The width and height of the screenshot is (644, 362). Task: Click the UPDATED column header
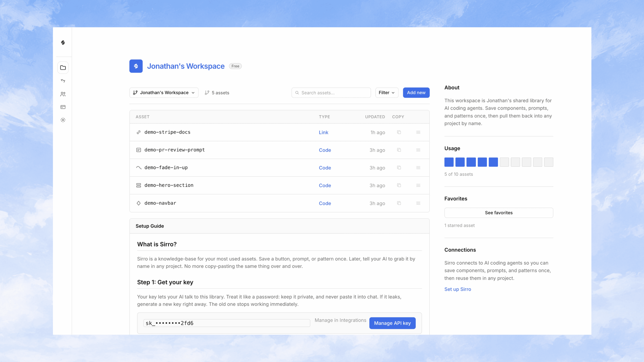tap(375, 117)
